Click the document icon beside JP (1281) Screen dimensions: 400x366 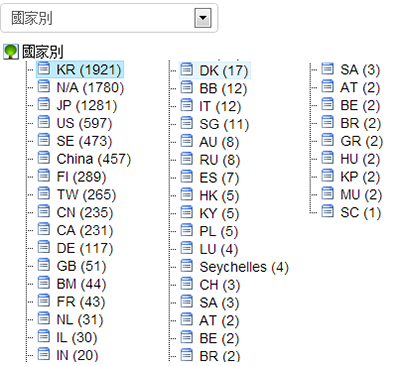tap(44, 104)
